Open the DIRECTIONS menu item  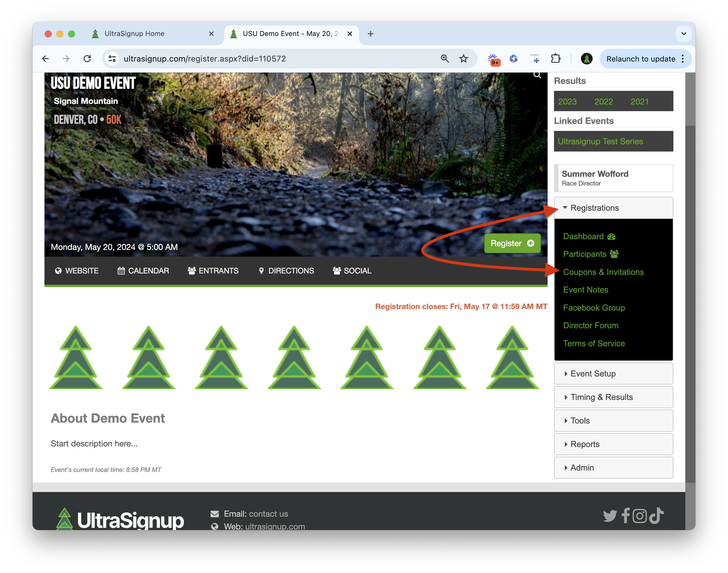coord(286,271)
